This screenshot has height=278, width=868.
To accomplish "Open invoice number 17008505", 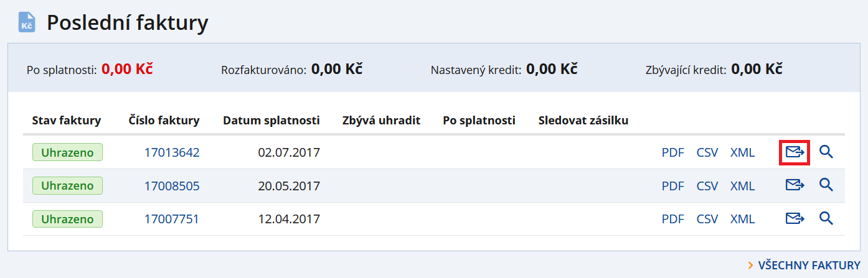I will [x=172, y=185].
